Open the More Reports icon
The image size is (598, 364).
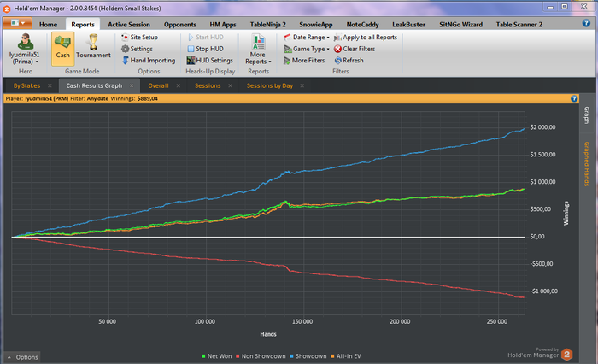coord(258,42)
